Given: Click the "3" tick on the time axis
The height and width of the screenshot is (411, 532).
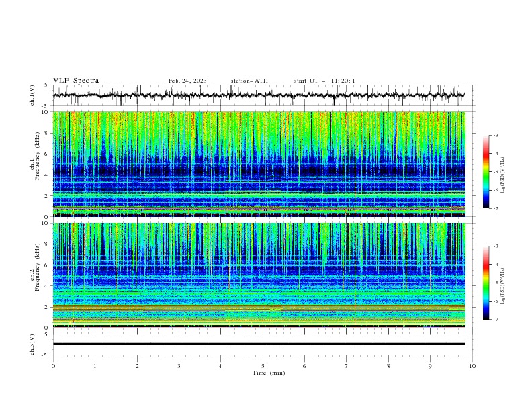Looking at the screenshot, I should [x=179, y=366].
